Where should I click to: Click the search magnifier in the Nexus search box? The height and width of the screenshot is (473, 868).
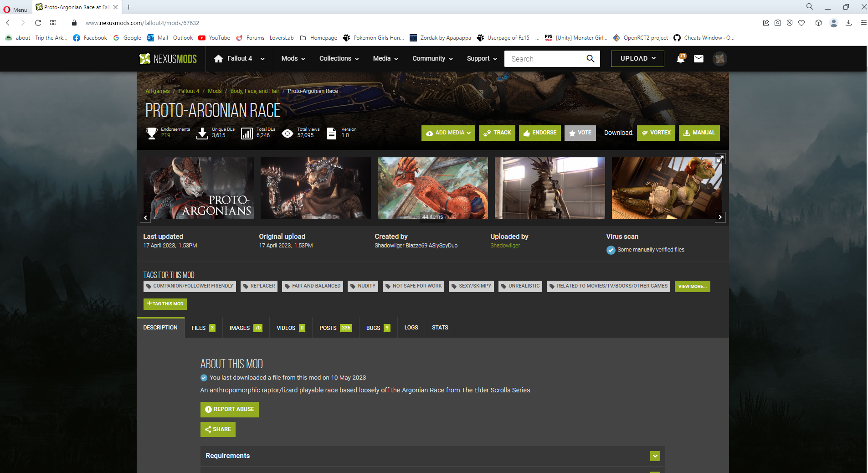tap(591, 59)
